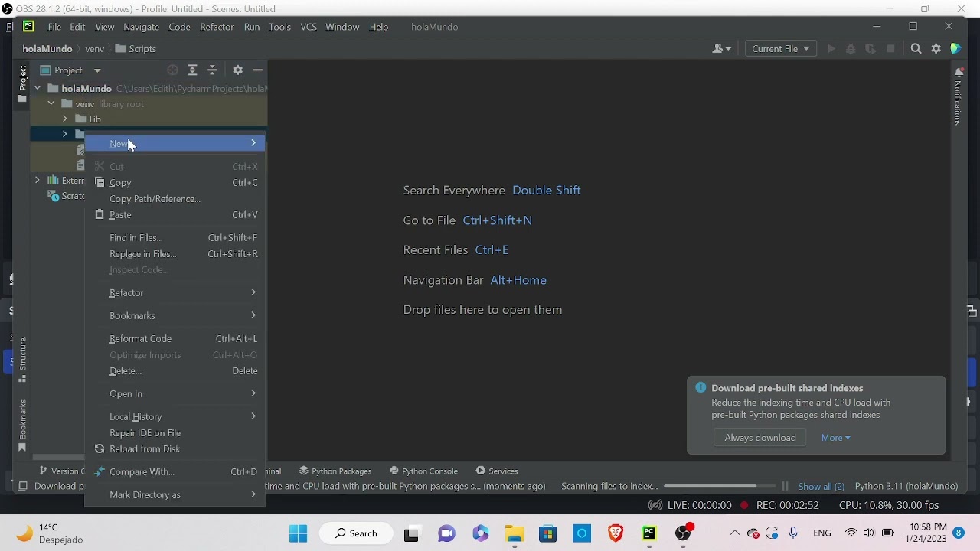Expand External Libraries node

(38, 181)
